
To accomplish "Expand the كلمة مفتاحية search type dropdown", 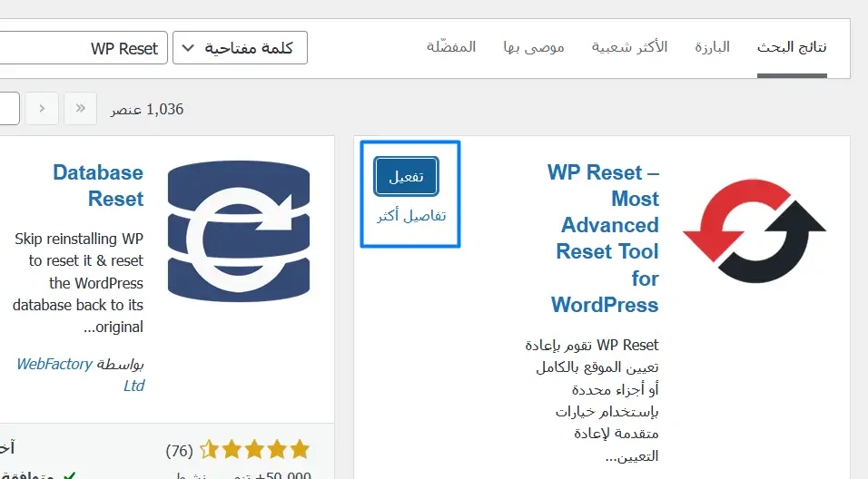I will pos(240,47).
